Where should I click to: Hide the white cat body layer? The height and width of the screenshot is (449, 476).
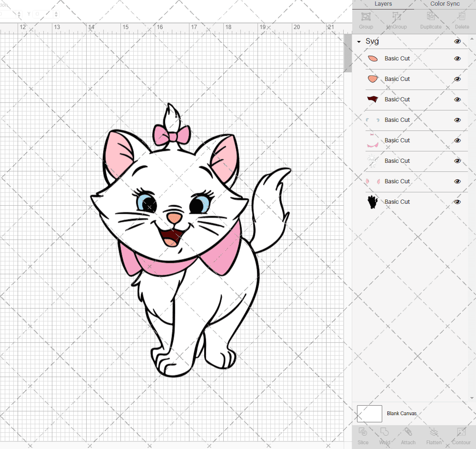(457, 161)
